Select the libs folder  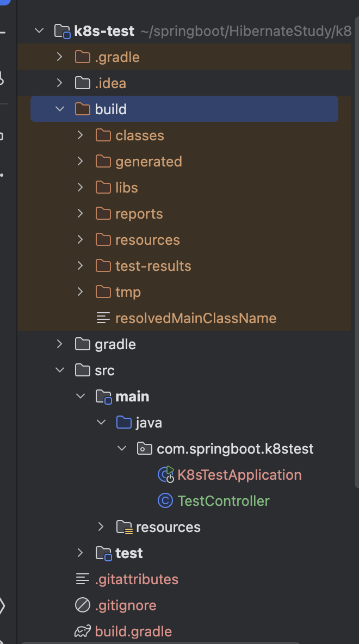(126, 188)
